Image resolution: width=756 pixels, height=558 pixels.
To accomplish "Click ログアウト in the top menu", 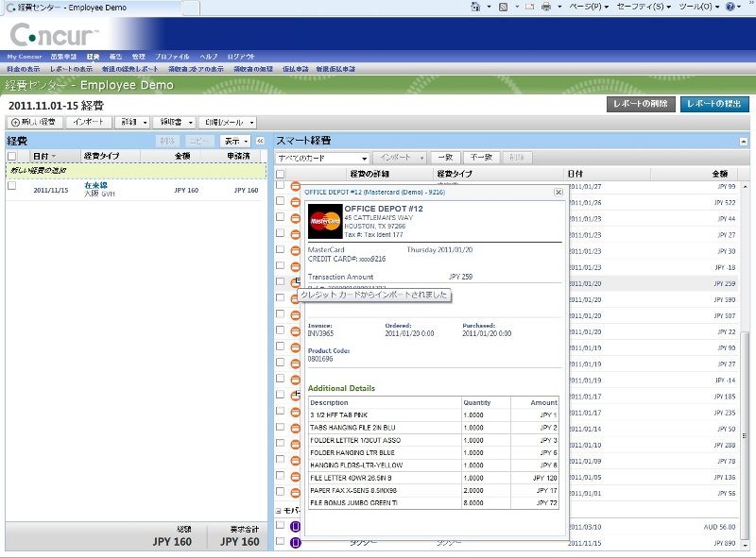I will [x=241, y=57].
